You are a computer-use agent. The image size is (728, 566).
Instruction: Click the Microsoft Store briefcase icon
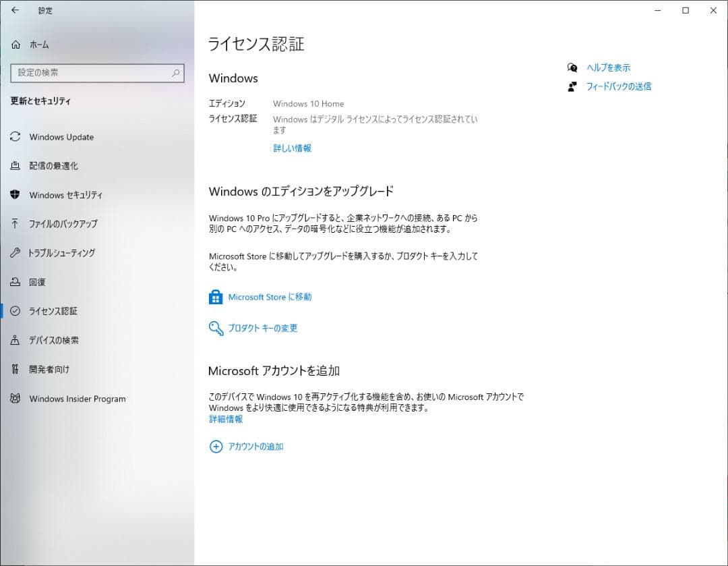click(x=216, y=297)
